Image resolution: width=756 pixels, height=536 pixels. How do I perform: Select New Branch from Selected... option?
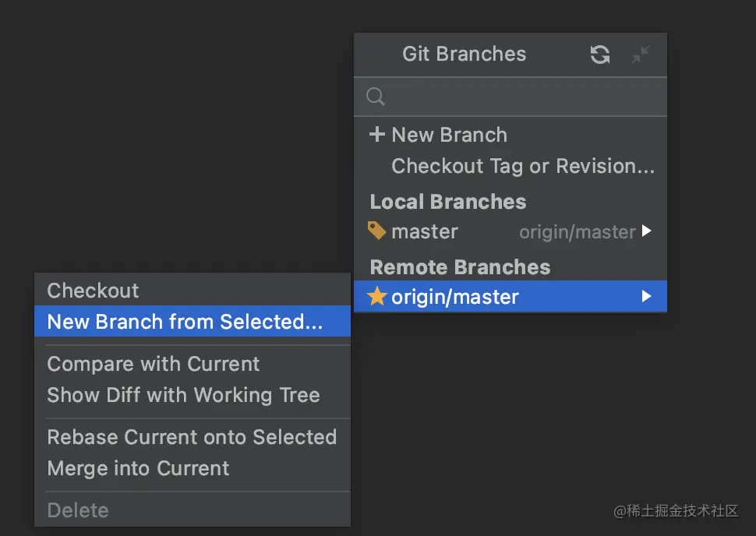click(x=185, y=322)
